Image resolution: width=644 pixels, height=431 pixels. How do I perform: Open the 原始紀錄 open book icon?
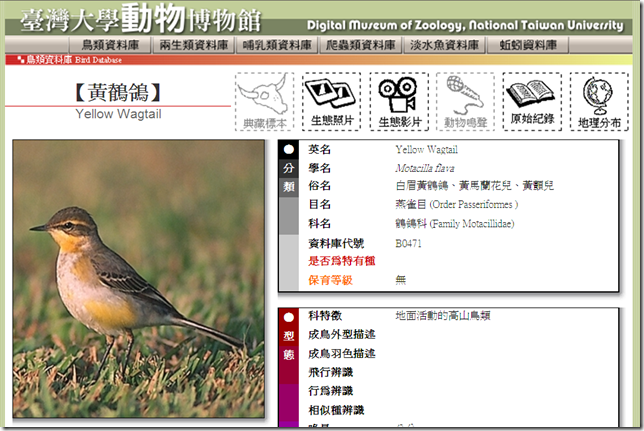click(532, 101)
